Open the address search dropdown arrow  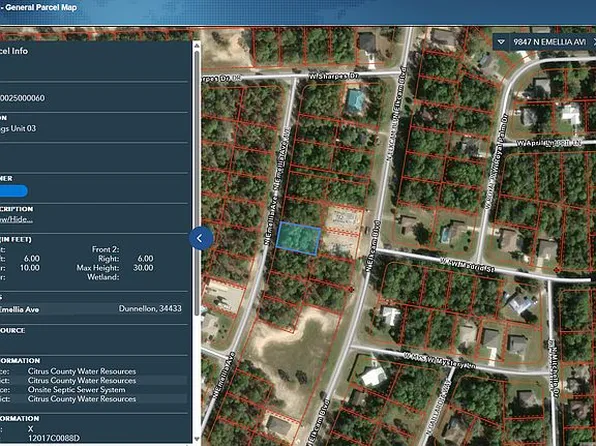(501, 42)
